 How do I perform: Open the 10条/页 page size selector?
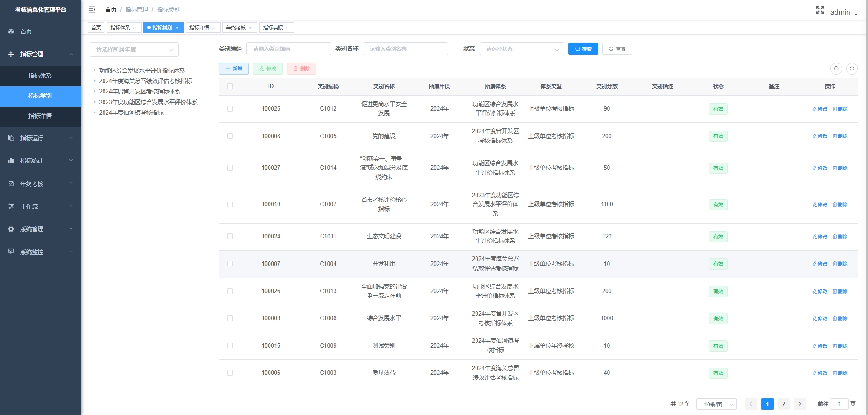pyautogui.click(x=716, y=404)
